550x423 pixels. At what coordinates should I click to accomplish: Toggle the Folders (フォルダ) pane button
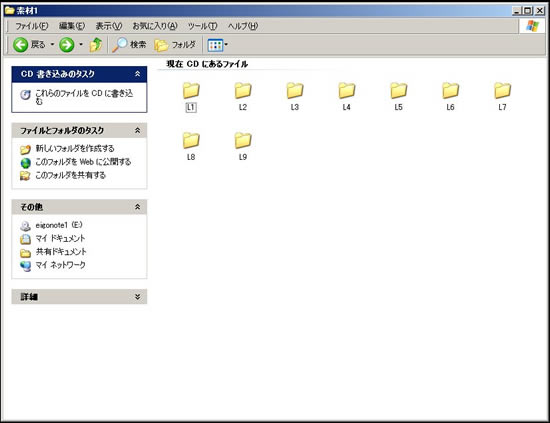click(175, 45)
